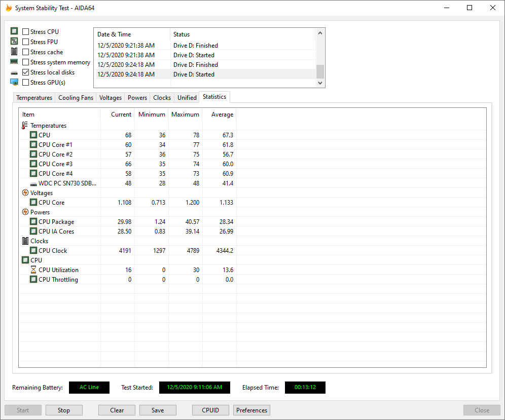The width and height of the screenshot is (505, 420).
Task: Click the Clocks group chip icon
Action: click(25, 241)
